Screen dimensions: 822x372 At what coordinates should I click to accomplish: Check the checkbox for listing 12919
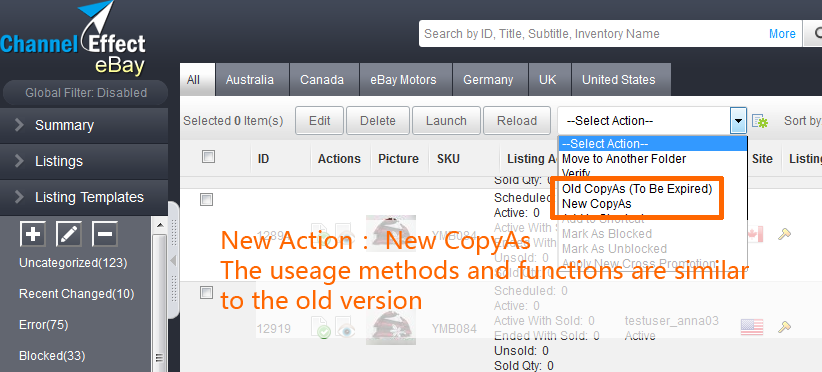207,293
